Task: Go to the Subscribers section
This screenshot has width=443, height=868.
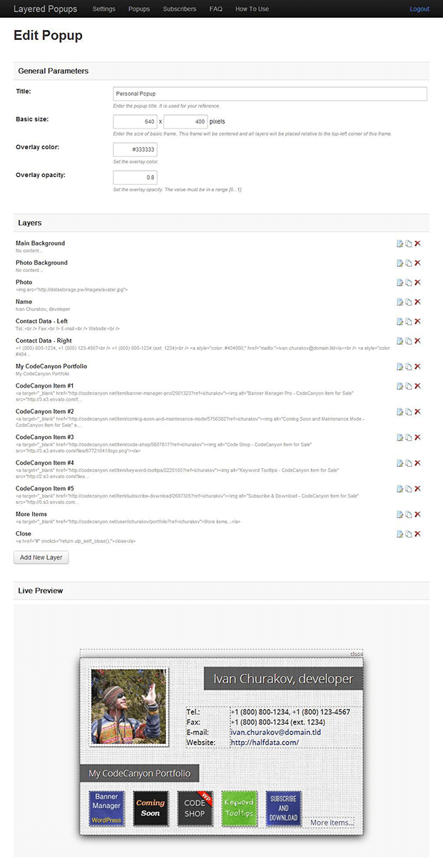Action: 179,9
